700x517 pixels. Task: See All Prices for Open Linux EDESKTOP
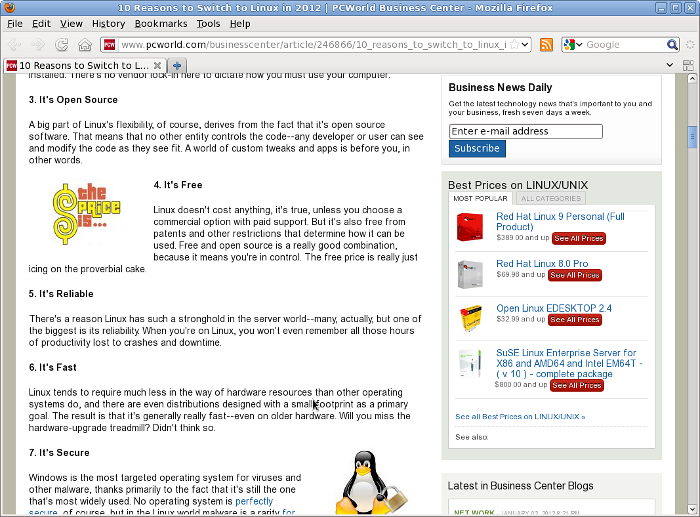tap(575, 320)
